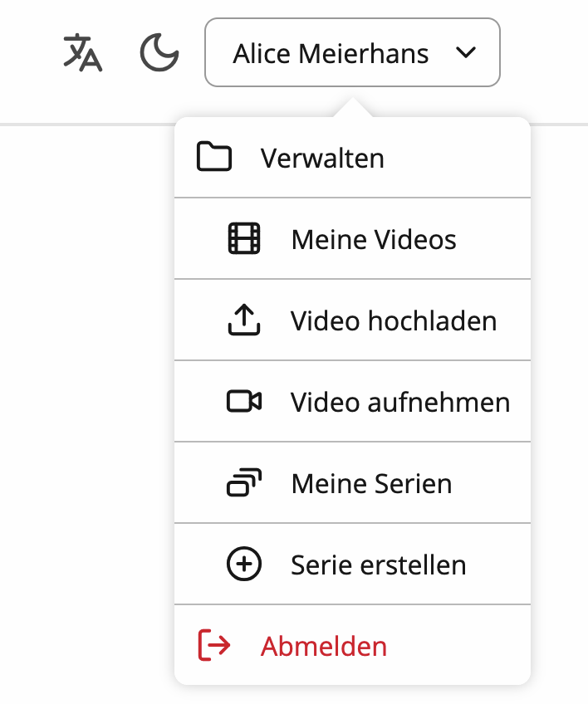Click the upload arrow icon
This screenshot has width=588, height=704.
coord(244,320)
